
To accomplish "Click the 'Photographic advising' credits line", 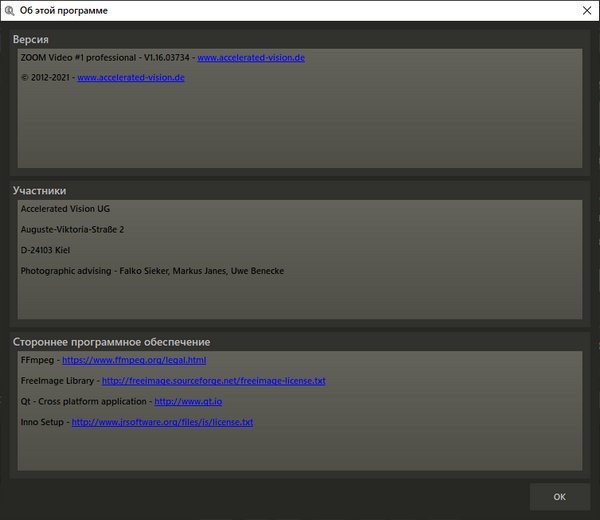I will 152,271.
